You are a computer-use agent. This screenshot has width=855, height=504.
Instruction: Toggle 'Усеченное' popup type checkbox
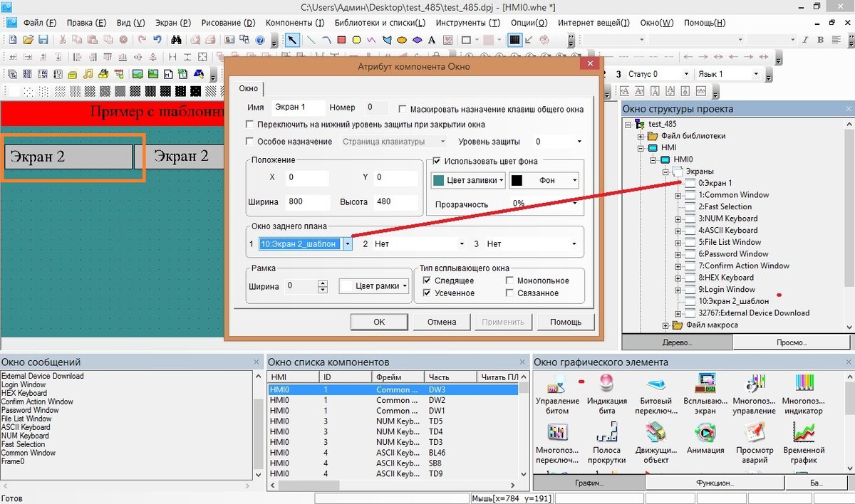point(427,293)
